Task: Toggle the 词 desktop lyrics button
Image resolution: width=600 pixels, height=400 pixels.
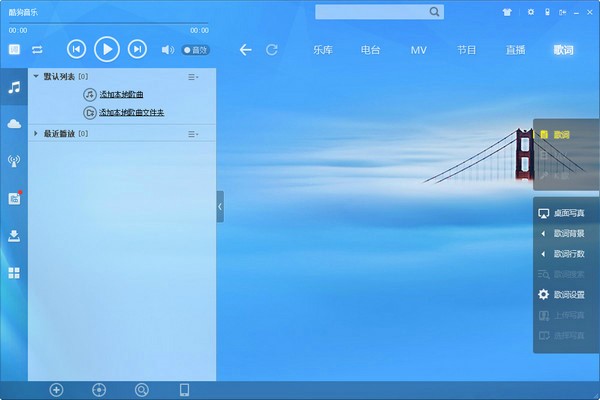Action: (14, 50)
